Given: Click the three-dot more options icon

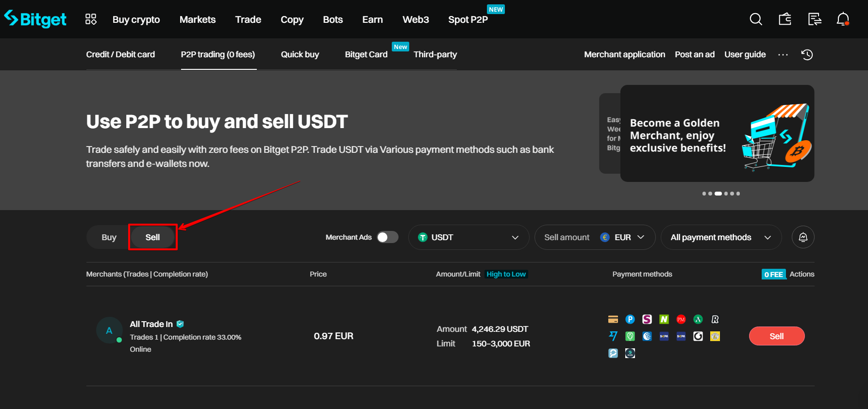Looking at the screenshot, I should [x=783, y=54].
